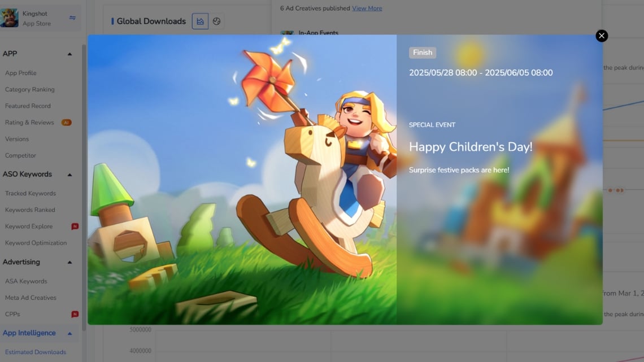Screen dimensions: 644x362
Task: Click the Finish status tag in popup
Action: (x=422, y=53)
